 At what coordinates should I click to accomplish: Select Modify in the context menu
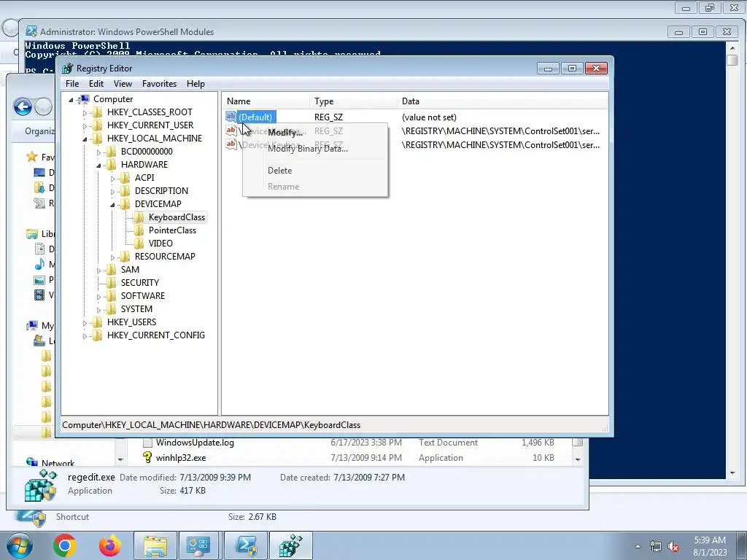coord(285,133)
